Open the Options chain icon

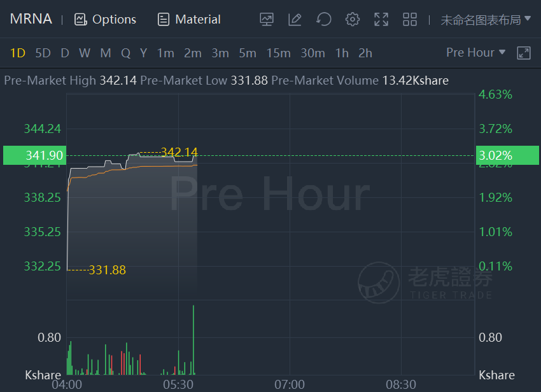coord(80,19)
